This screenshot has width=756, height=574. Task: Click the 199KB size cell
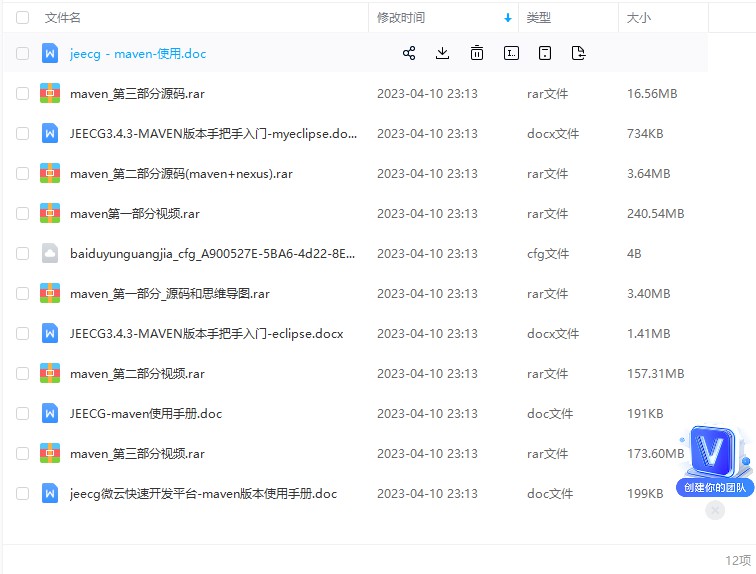click(x=645, y=494)
